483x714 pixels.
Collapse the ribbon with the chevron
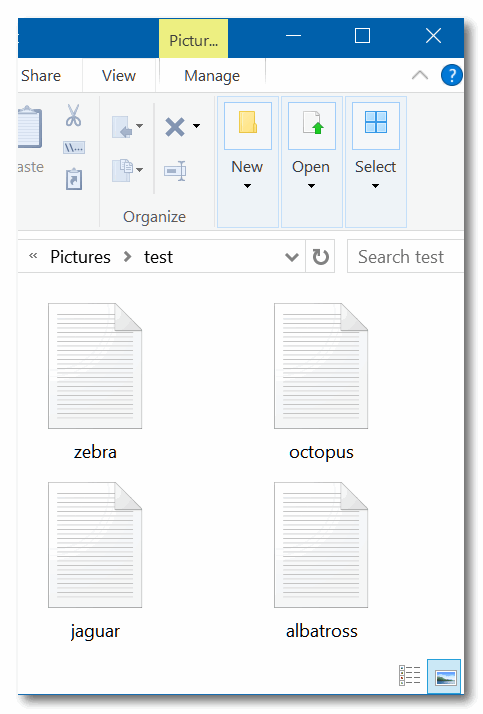[x=420, y=75]
